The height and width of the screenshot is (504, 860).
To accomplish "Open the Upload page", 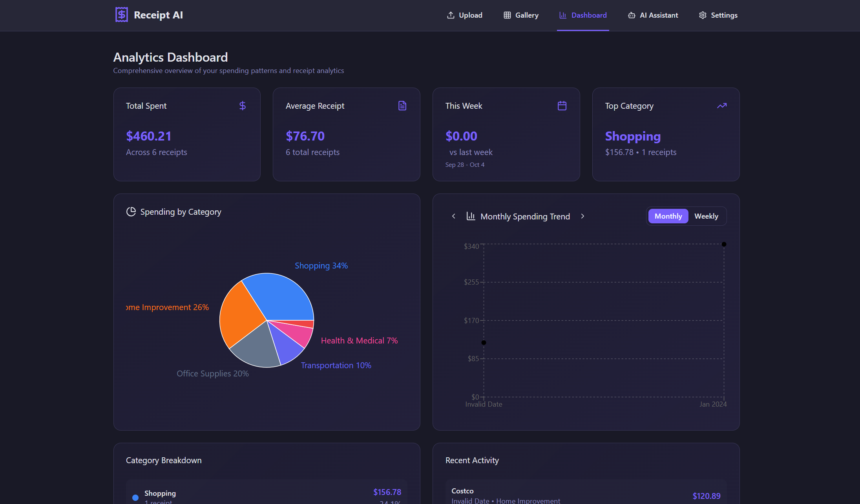I will coord(465,15).
